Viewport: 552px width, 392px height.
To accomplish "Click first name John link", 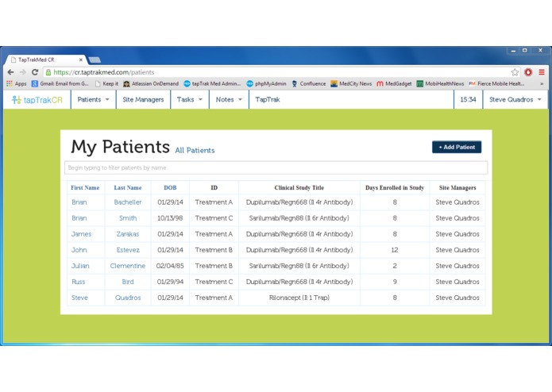I will click(79, 250).
